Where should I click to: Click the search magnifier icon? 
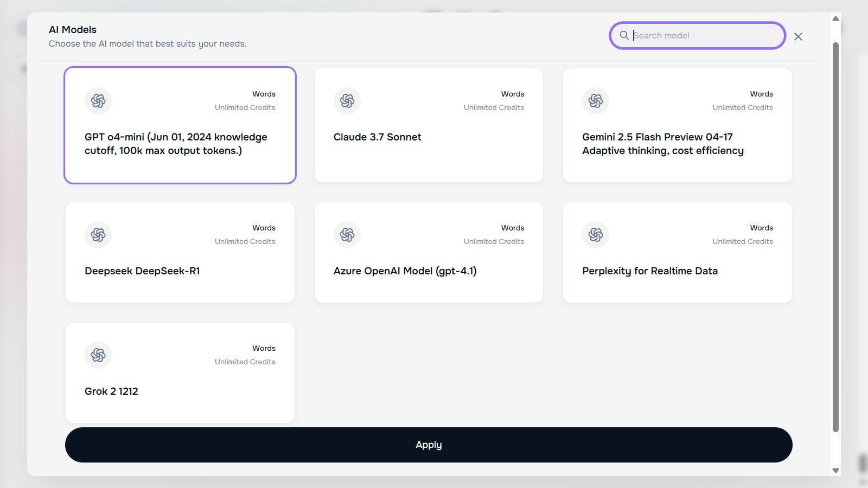tap(624, 35)
